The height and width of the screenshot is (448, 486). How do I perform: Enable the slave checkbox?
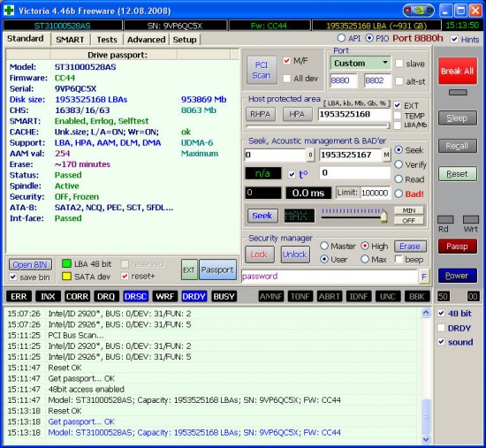click(399, 64)
